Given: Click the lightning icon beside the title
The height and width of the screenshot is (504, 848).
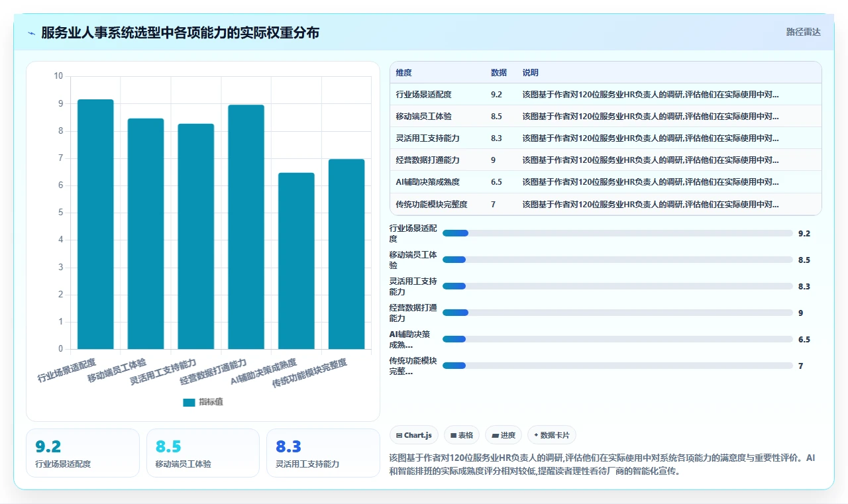Looking at the screenshot, I should tap(32, 32).
